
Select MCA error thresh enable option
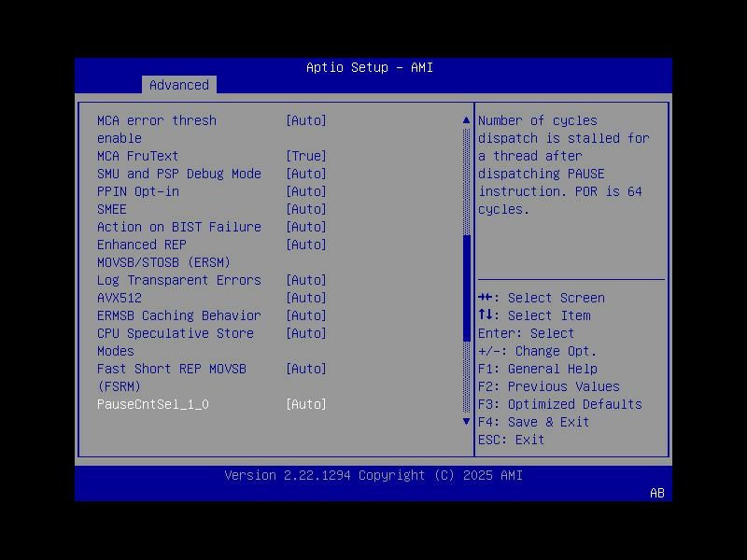coord(157,129)
